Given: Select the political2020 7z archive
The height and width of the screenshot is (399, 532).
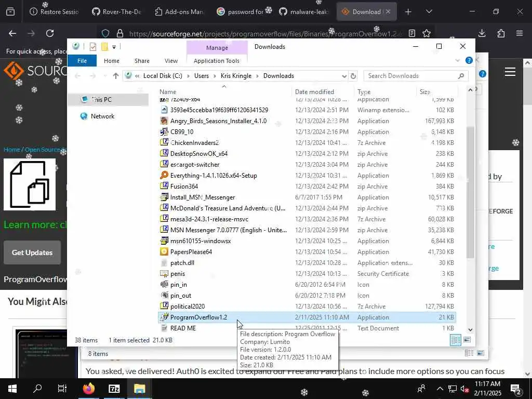Looking at the screenshot, I should [x=187, y=307].
